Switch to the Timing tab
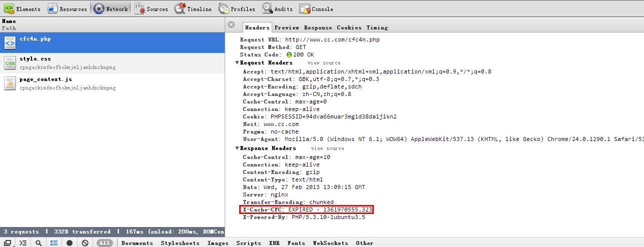This screenshot has height=247, width=644. (377, 27)
